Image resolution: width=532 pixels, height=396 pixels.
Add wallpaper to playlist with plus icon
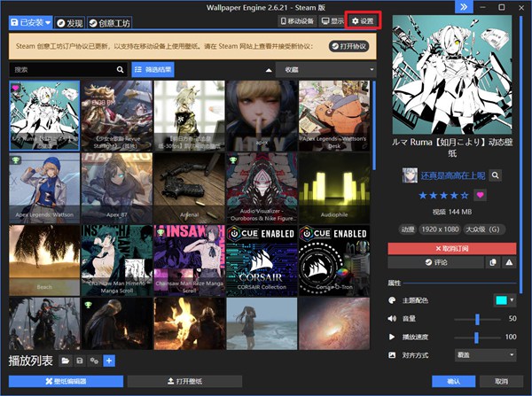tap(108, 361)
